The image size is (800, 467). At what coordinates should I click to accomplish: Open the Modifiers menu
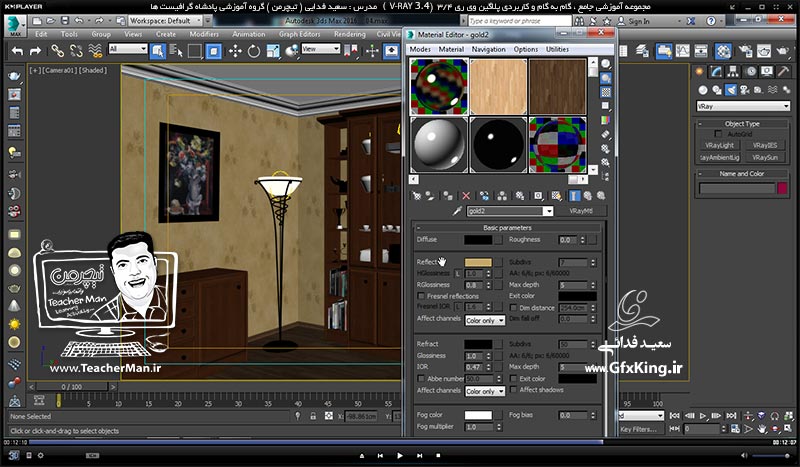point(204,34)
